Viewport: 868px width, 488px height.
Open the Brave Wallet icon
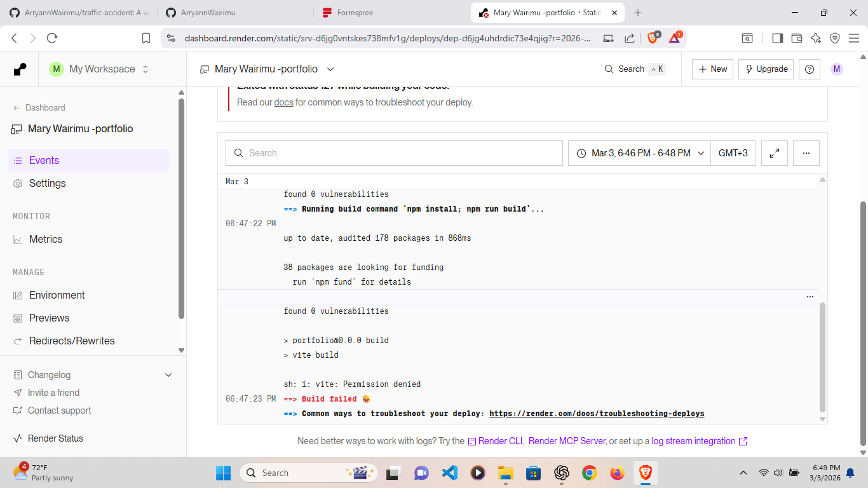(796, 38)
